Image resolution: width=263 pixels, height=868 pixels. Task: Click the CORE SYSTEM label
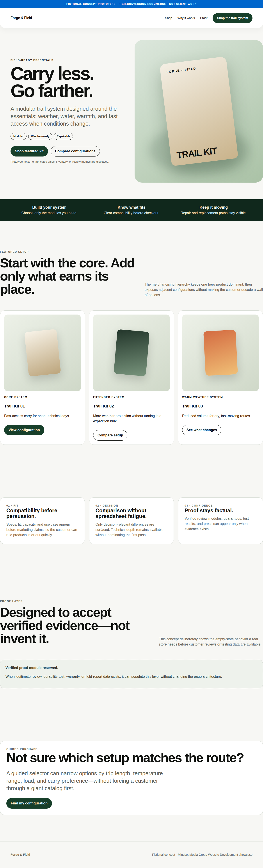tap(16, 397)
